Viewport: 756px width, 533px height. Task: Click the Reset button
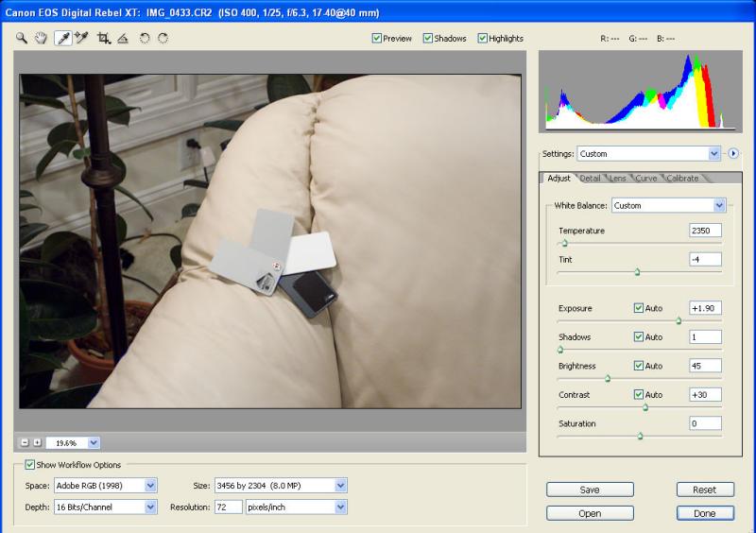[x=705, y=490]
